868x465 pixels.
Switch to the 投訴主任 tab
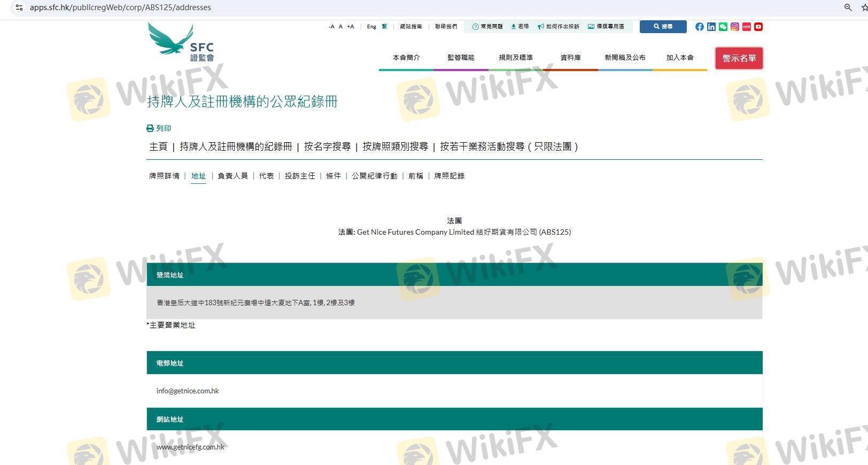pyautogui.click(x=300, y=176)
